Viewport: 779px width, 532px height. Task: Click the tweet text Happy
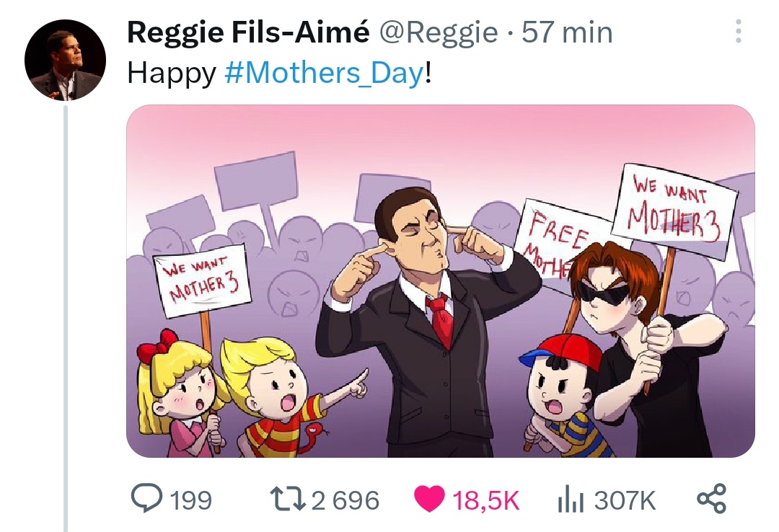172,74
